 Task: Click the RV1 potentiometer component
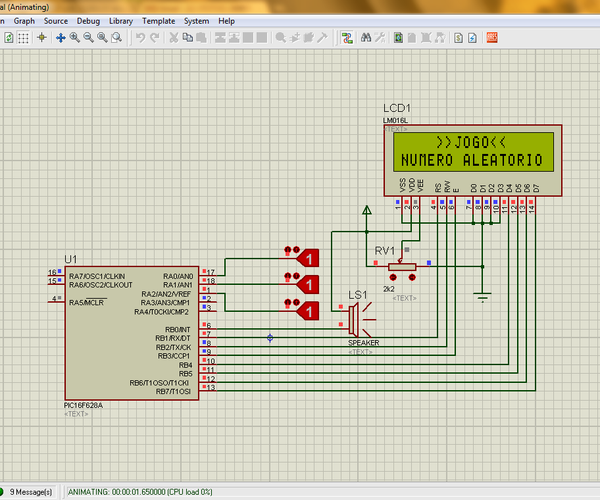(x=404, y=266)
